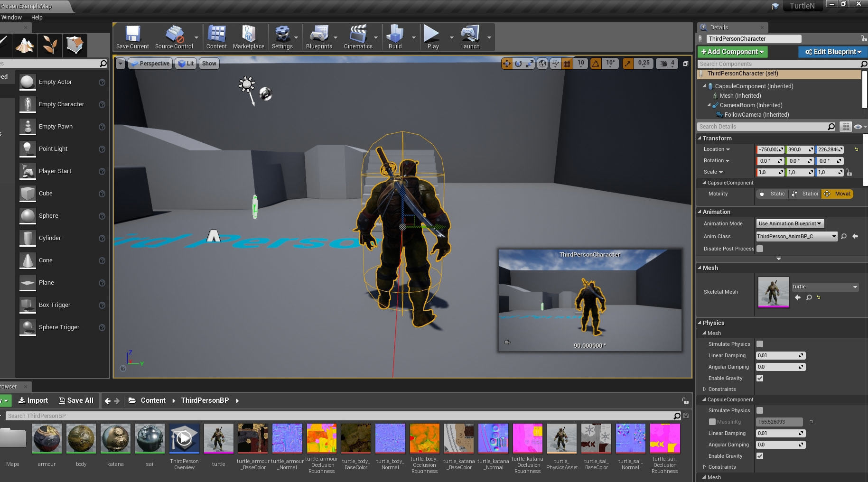Use selected asset arrow for Skeletal Mesh
This screenshot has height=482, width=868.
(x=798, y=297)
